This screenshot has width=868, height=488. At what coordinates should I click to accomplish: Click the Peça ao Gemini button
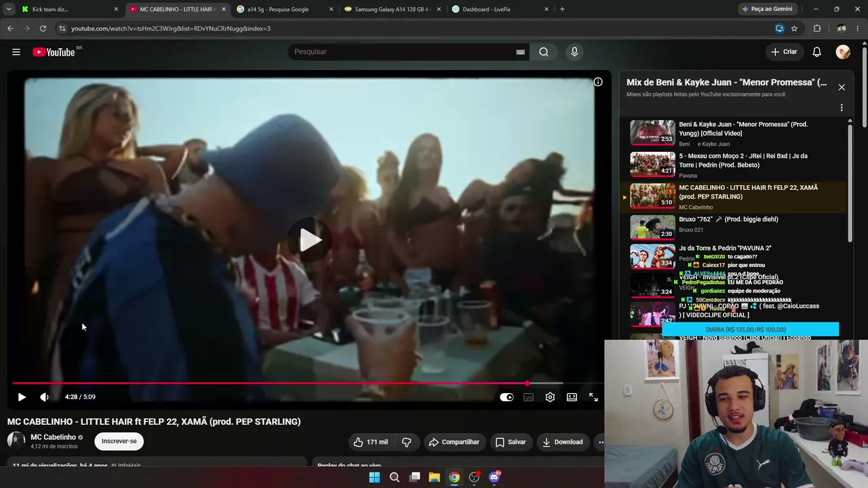click(767, 9)
